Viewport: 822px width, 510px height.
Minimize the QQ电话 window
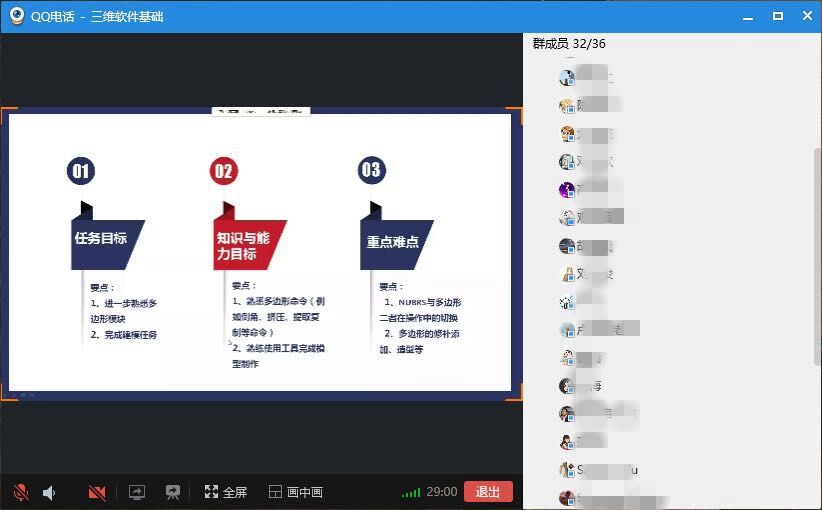click(x=748, y=17)
